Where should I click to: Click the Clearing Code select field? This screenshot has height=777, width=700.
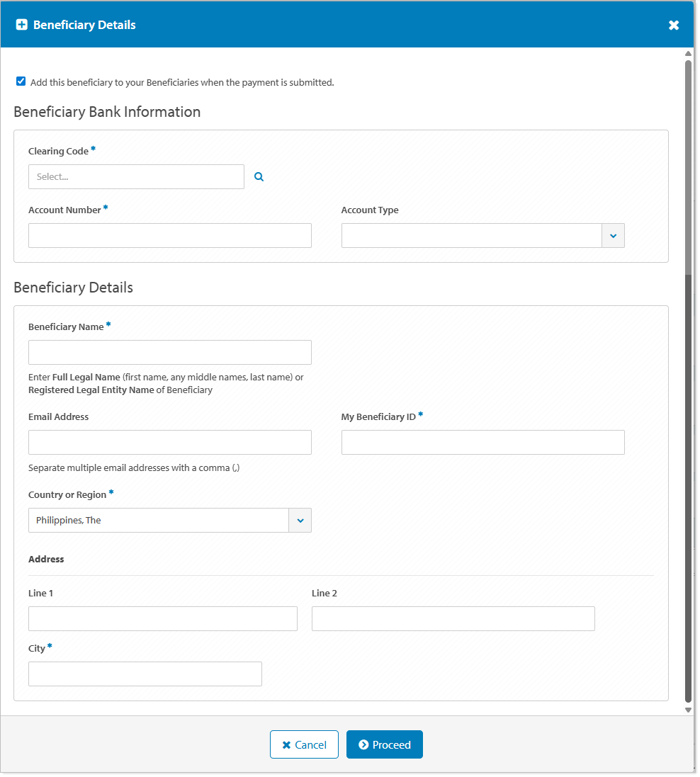tap(136, 177)
